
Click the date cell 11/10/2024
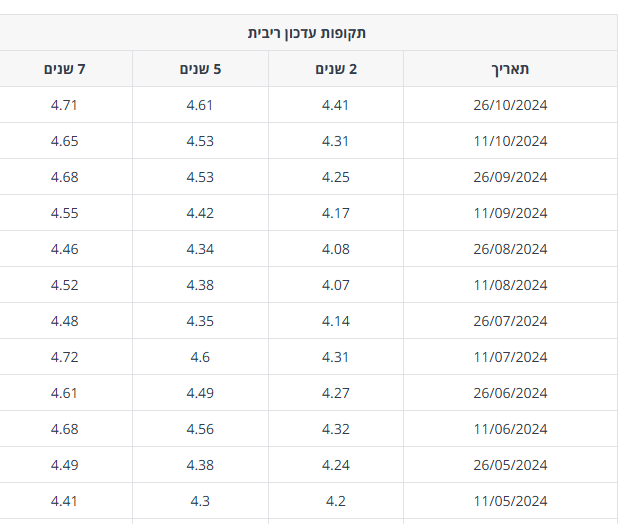(x=510, y=141)
